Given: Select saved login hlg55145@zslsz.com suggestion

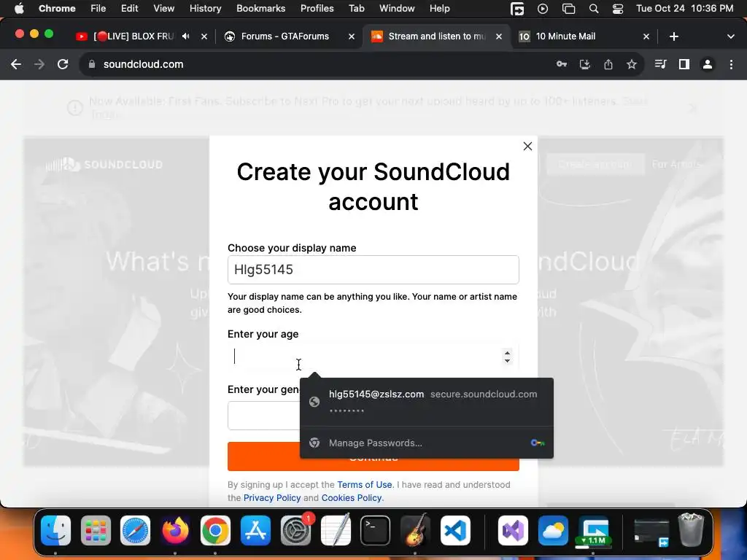Looking at the screenshot, I should pyautogui.click(x=426, y=402).
